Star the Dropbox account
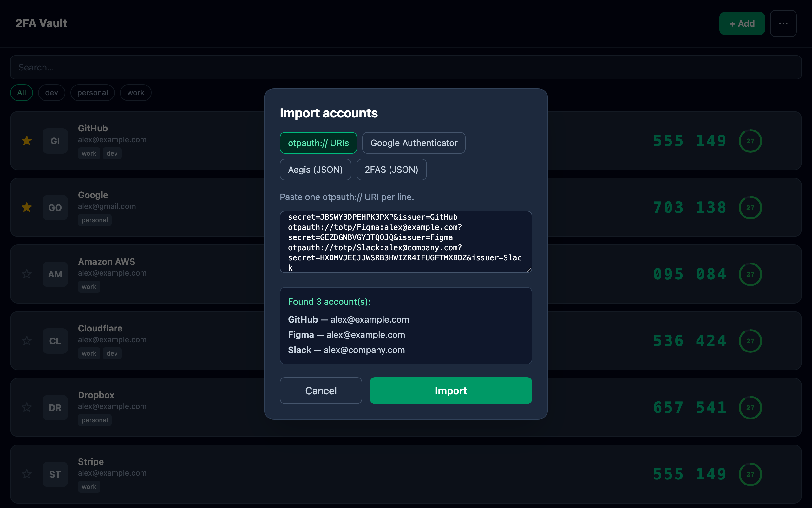 tap(27, 408)
